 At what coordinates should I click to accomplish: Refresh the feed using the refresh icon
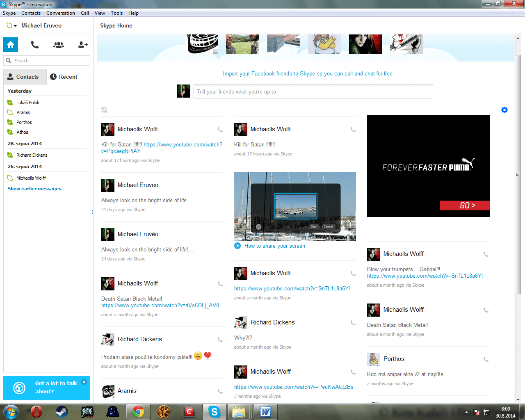tap(104, 110)
